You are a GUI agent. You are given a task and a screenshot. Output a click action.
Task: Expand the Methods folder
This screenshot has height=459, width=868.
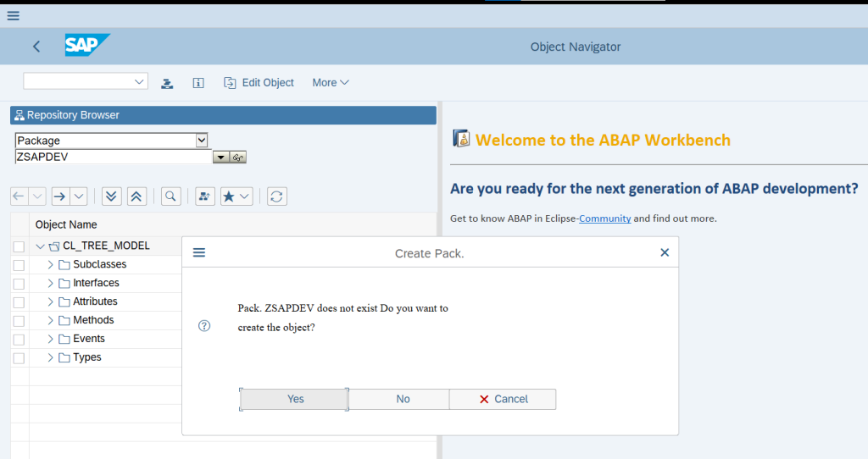click(50, 321)
